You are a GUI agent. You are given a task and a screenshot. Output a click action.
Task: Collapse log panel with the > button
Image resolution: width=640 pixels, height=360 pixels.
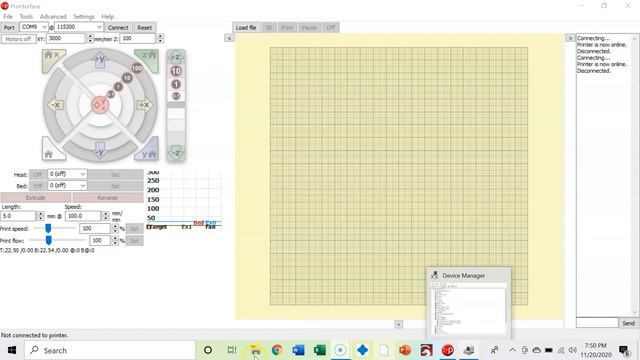pyautogui.click(x=570, y=38)
